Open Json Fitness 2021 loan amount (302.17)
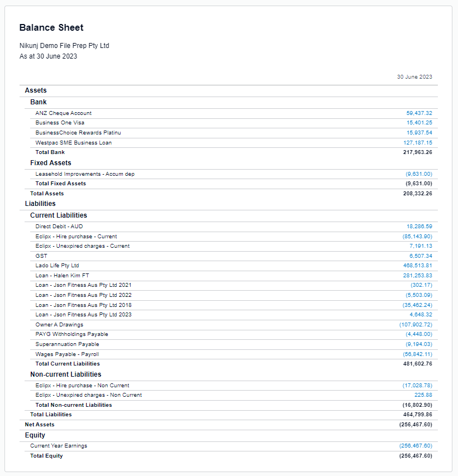The width and height of the screenshot is (458, 476). (x=421, y=285)
